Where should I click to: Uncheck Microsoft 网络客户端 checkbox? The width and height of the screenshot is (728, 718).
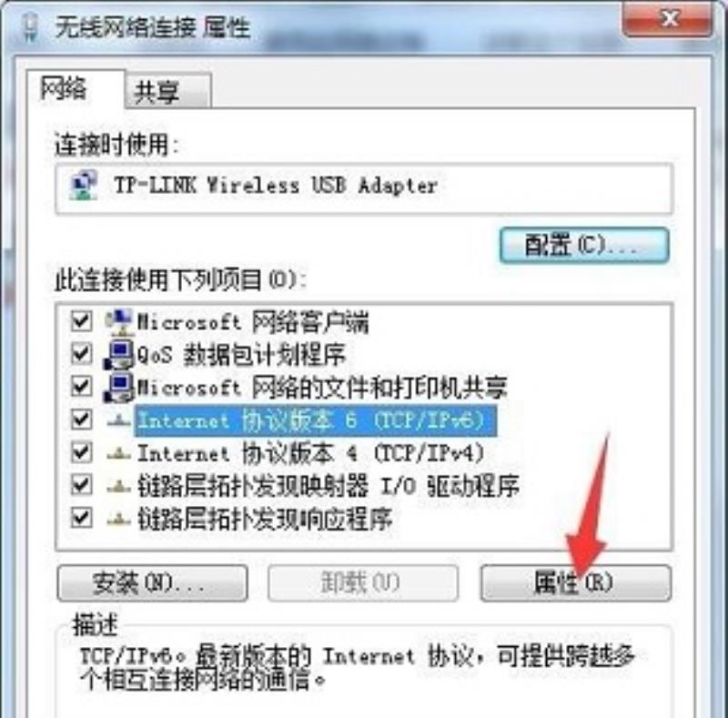tap(81, 321)
